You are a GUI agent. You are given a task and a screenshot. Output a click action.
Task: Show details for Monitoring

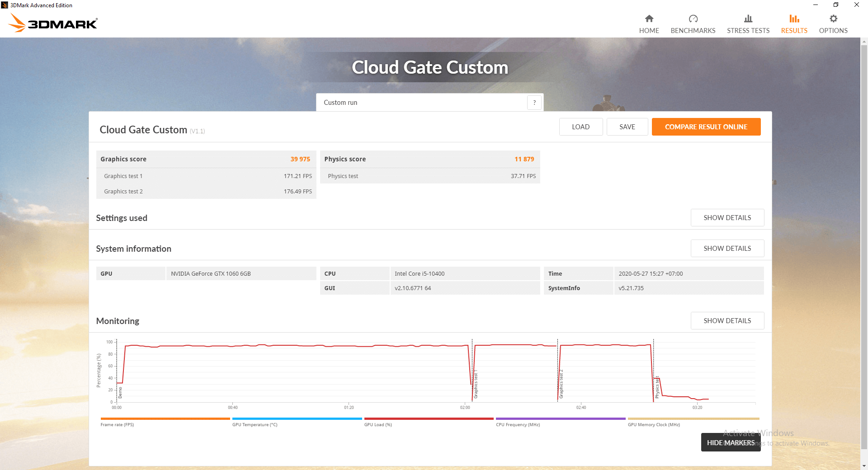click(x=727, y=321)
